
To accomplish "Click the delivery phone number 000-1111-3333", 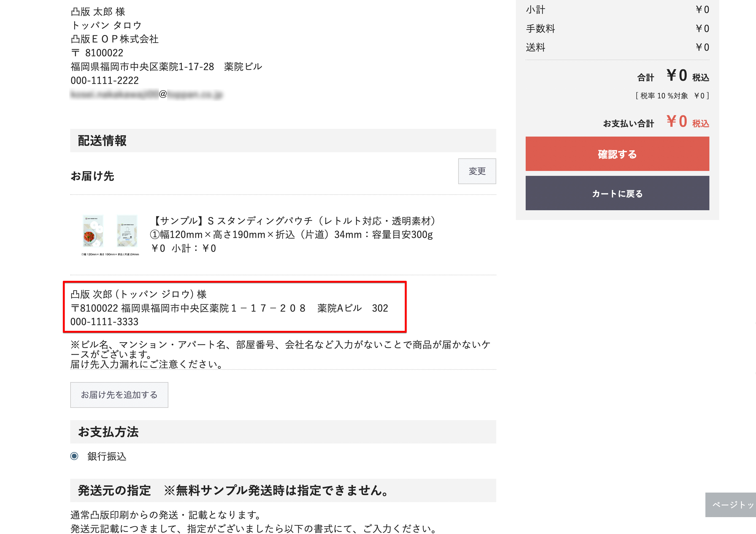I will [104, 322].
